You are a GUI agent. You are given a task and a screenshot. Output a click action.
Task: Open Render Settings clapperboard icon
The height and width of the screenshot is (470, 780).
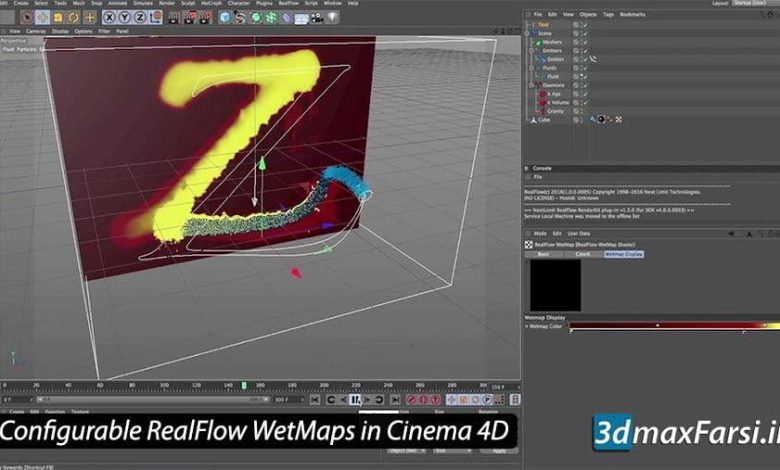205,18
